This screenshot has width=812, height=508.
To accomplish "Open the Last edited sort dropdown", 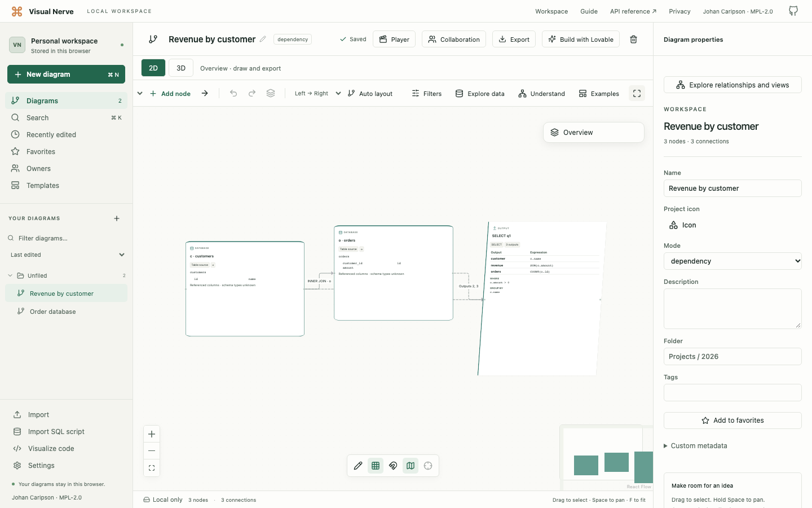I will (x=67, y=255).
